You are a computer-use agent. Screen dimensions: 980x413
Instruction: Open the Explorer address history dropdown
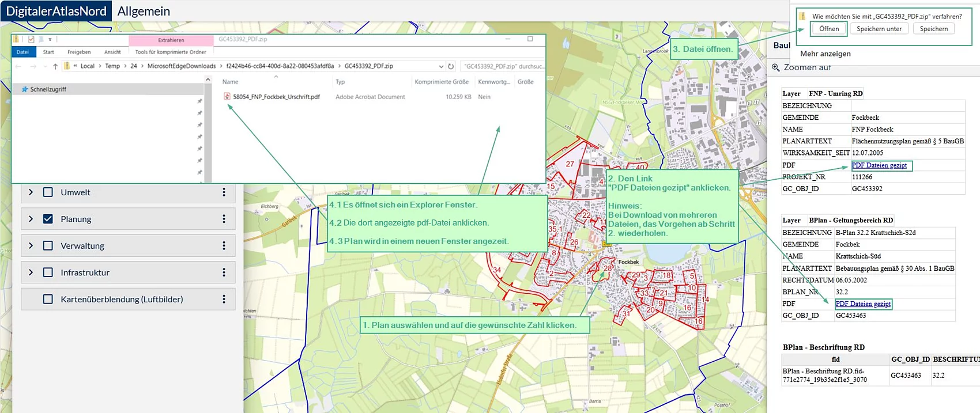[x=441, y=66]
